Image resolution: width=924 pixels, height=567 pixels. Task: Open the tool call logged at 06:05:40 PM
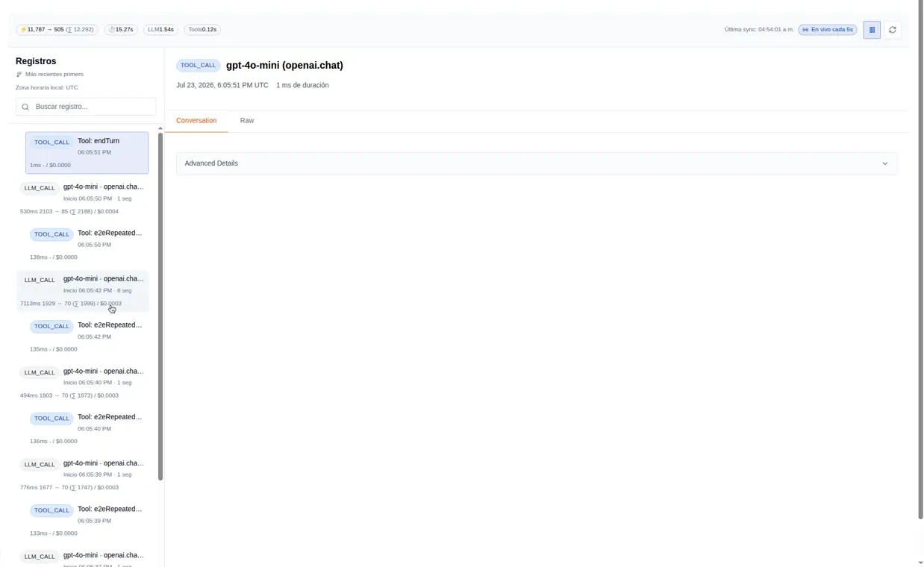[x=87, y=429]
